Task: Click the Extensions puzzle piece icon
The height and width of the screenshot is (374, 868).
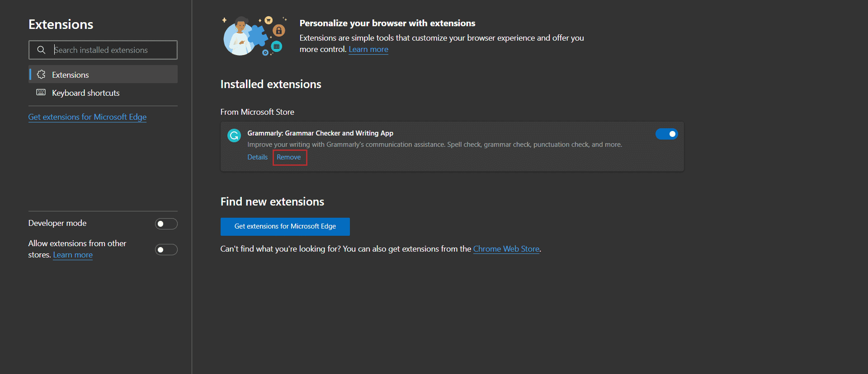Action: (x=41, y=75)
